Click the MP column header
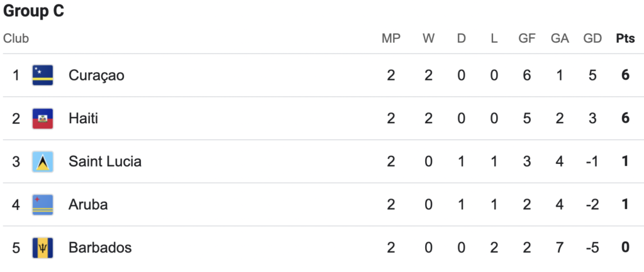This screenshot has height=272, width=644. click(x=391, y=38)
